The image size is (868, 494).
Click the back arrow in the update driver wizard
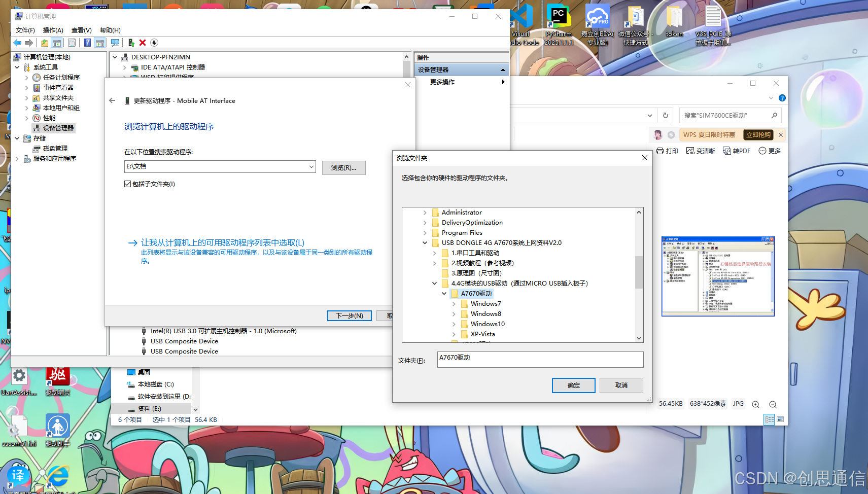tap(112, 100)
